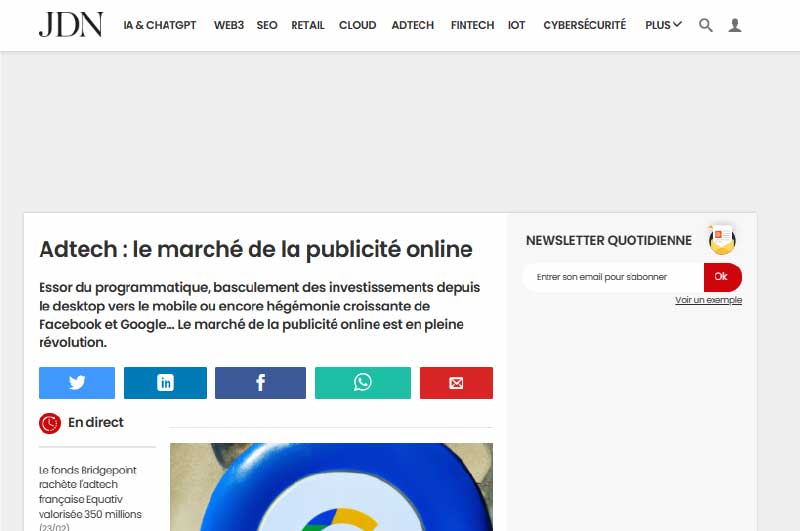Open the FINTECH menu item
800x531 pixels.
tap(472, 25)
